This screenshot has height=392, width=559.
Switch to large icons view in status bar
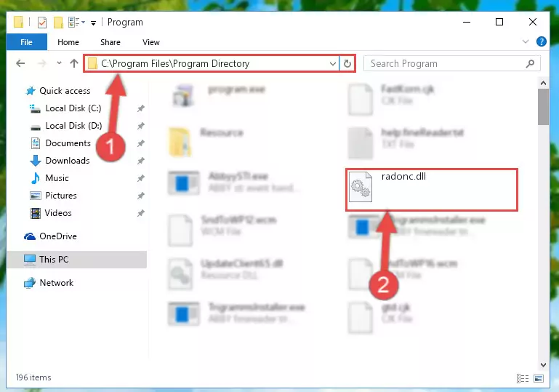[x=539, y=378]
